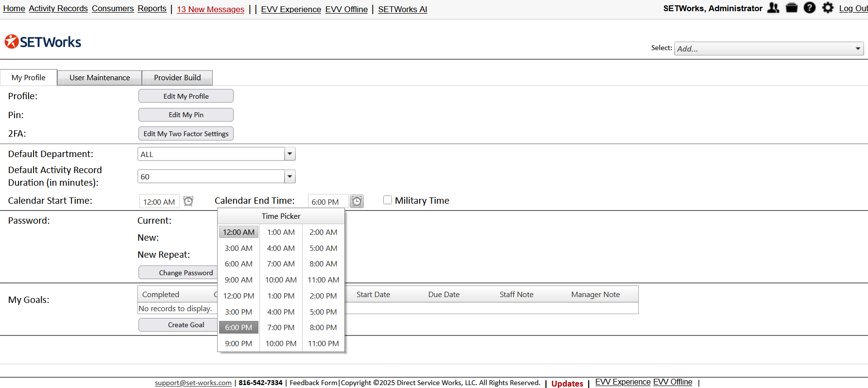Select 2:00 PM in Time Picker
The width and height of the screenshot is (868, 388).
(323, 296)
